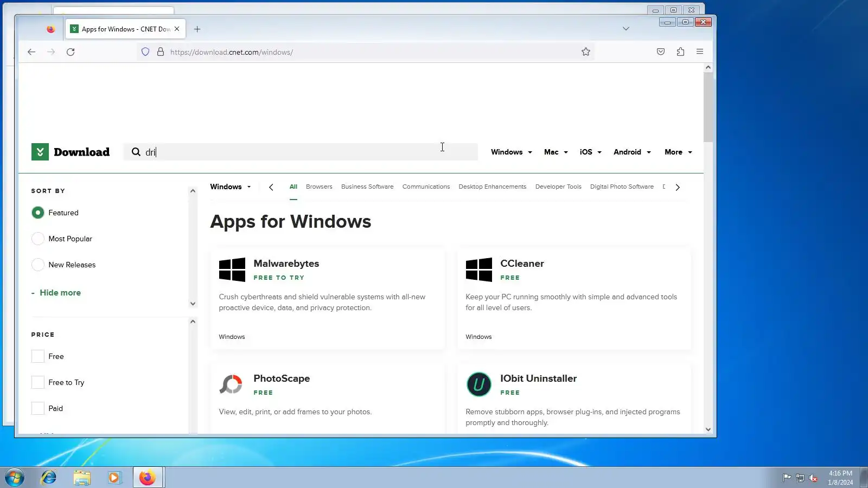Select Desktop Enhancements category tab
The height and width of the screenshot is (488, 868).
(x=493, y=187)
